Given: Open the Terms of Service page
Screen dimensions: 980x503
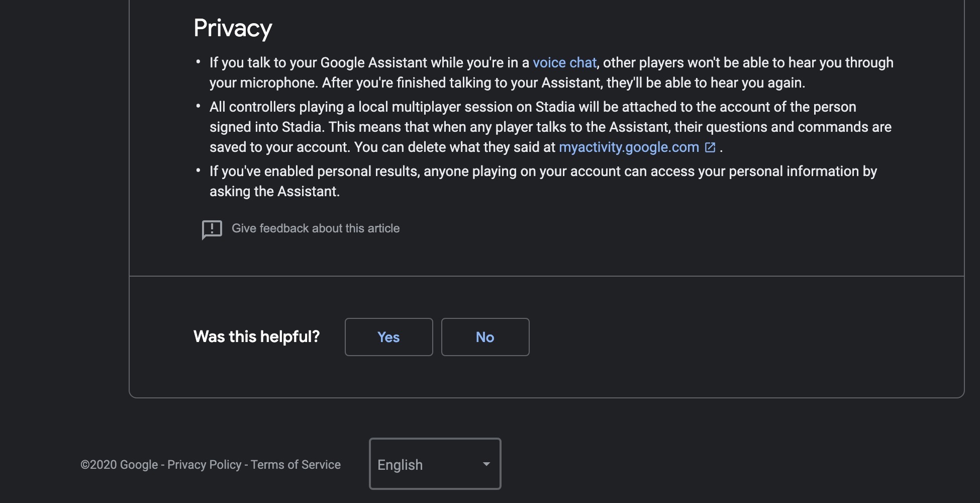Looking at the screenshot, I should [296, 464].
